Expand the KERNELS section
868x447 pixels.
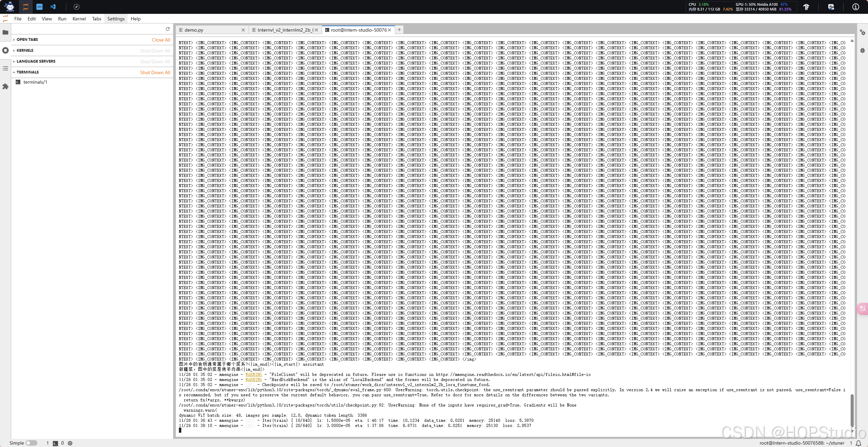[x=25, y=50]
